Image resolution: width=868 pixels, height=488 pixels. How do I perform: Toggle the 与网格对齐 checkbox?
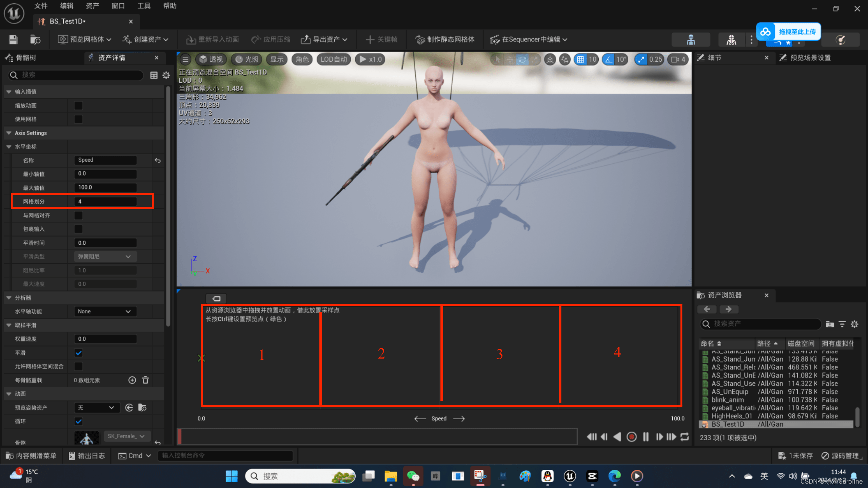78,216
